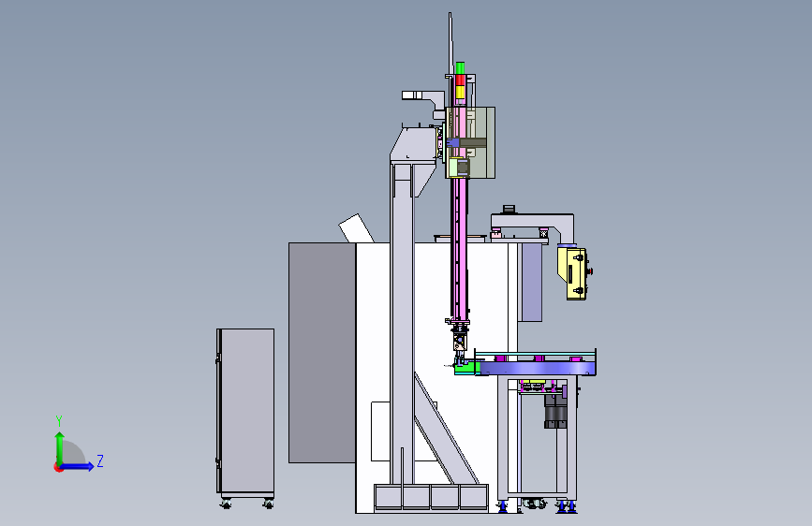Select the base frame at the column foot
The width and height of the screenshot is (812, 526).
(x=431, y=498)
